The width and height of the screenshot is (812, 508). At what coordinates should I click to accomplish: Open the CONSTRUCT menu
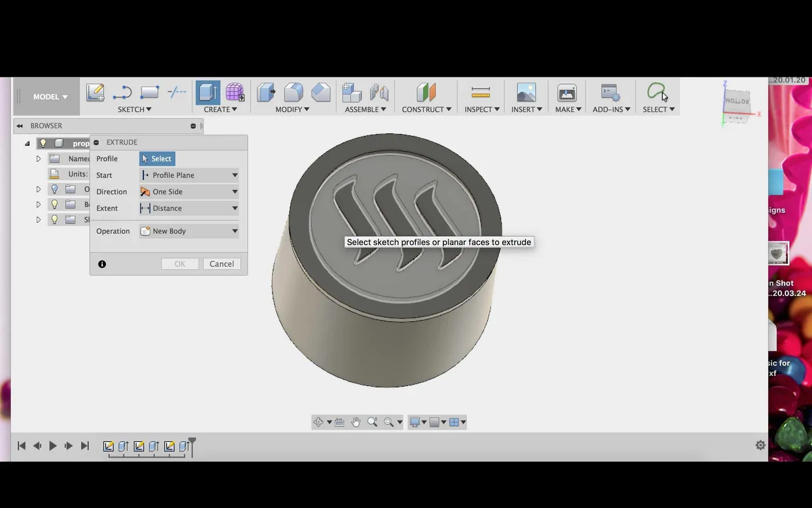(x=426, y=109)
